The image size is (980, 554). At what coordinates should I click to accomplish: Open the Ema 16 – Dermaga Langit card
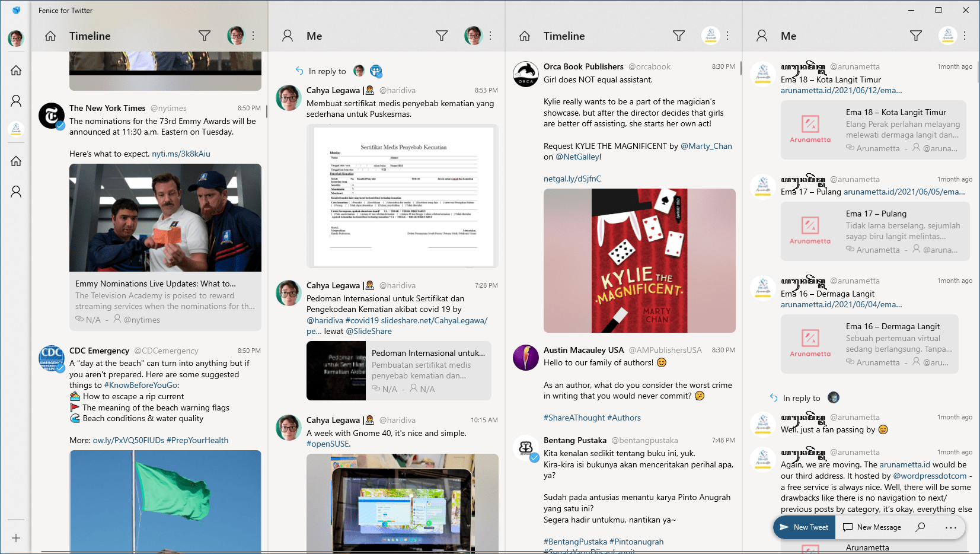[x=870, y=344]
